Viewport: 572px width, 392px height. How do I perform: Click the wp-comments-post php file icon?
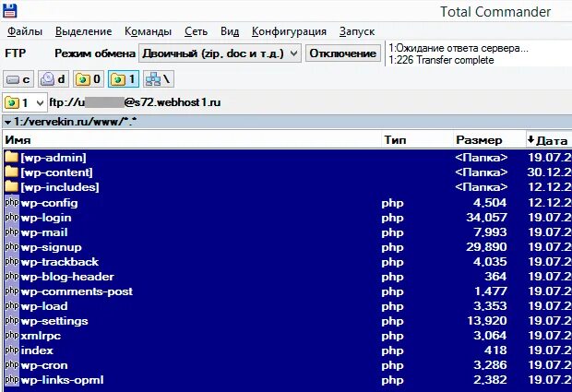(12, 291)
